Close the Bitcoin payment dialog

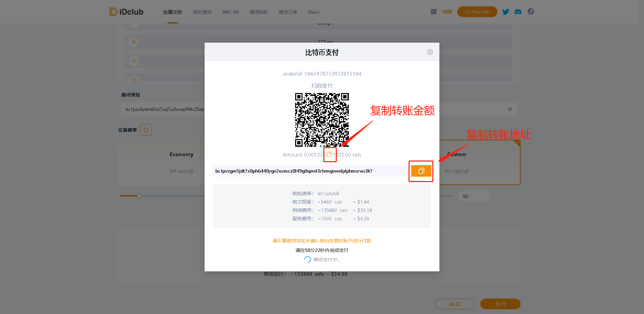click(x=430, y=52)
